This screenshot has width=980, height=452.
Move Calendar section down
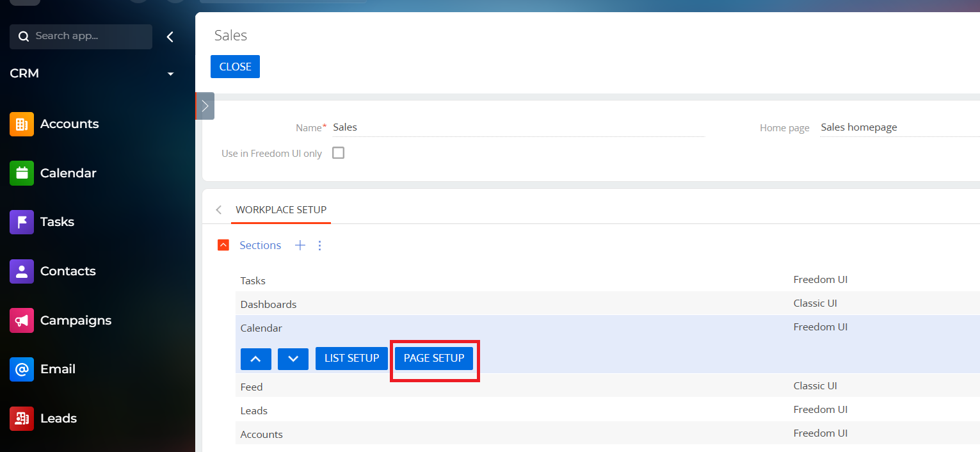coord(293,359)
